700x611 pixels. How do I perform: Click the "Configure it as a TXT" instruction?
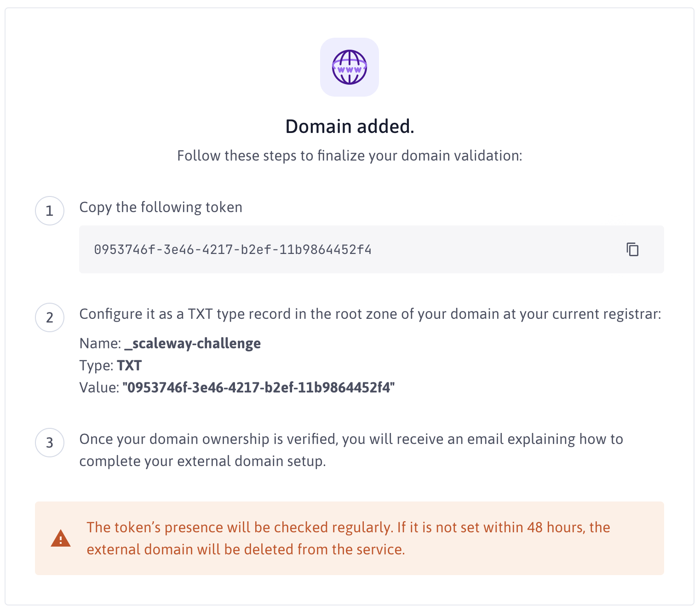coord(370,314)
